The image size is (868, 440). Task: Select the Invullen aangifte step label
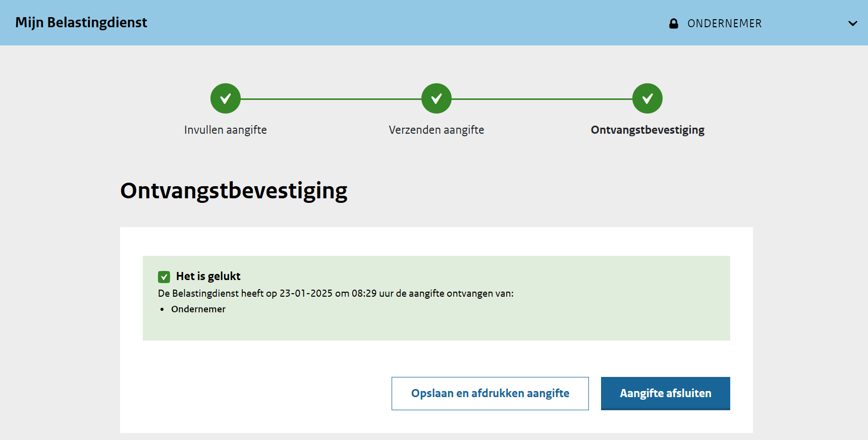(x=226, y=130)
